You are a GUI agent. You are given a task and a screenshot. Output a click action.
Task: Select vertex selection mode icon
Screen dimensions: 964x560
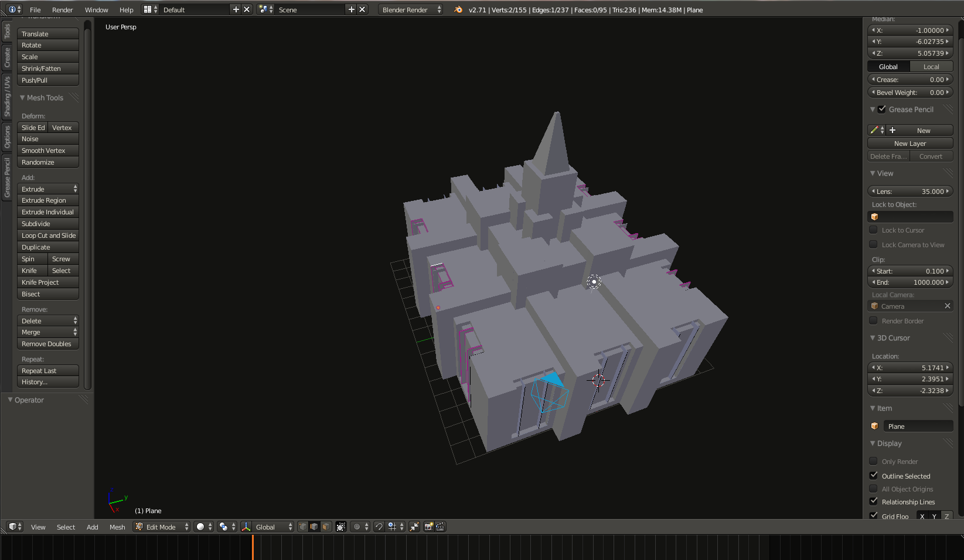point(303,527)
